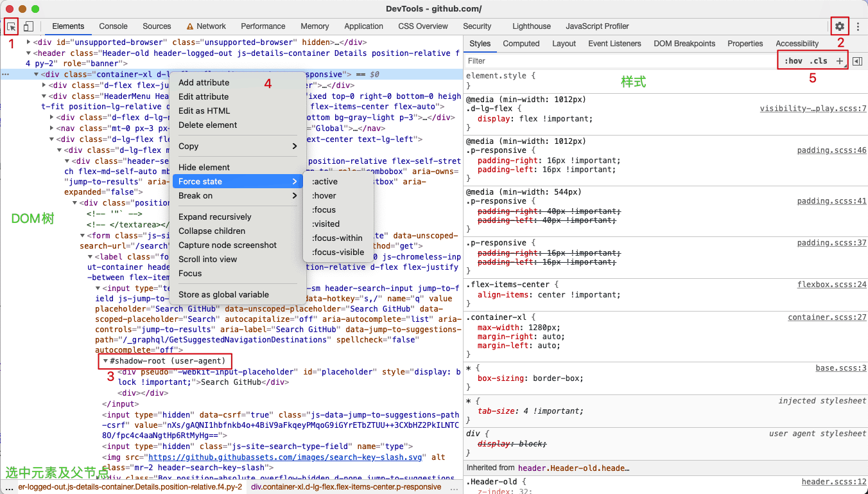This screenshot has width=868, height=494.
Task: Open visibility-…play.scss:7 source link
Action: [813, 109]
